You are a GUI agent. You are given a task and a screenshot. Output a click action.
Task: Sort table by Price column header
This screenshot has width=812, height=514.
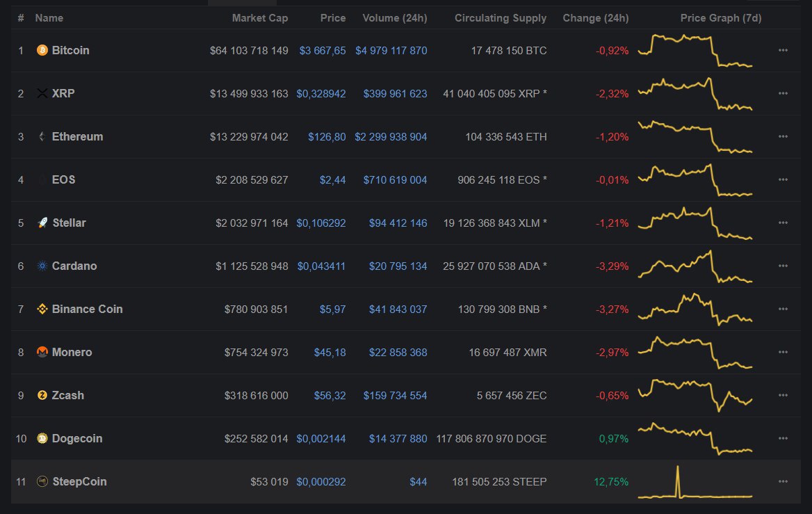(333, 17)
